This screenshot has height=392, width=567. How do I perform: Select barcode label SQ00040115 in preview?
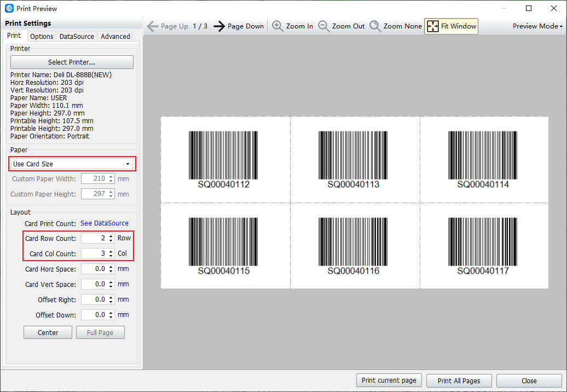pos(223,246)
